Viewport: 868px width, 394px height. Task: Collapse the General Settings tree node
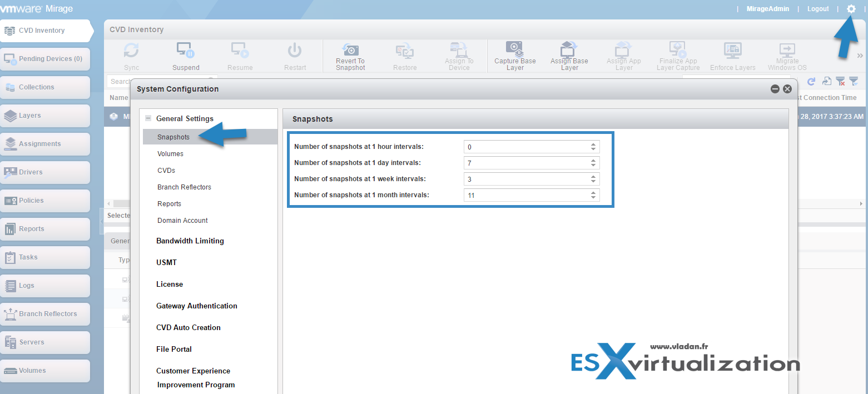click(x=148, y=118)
